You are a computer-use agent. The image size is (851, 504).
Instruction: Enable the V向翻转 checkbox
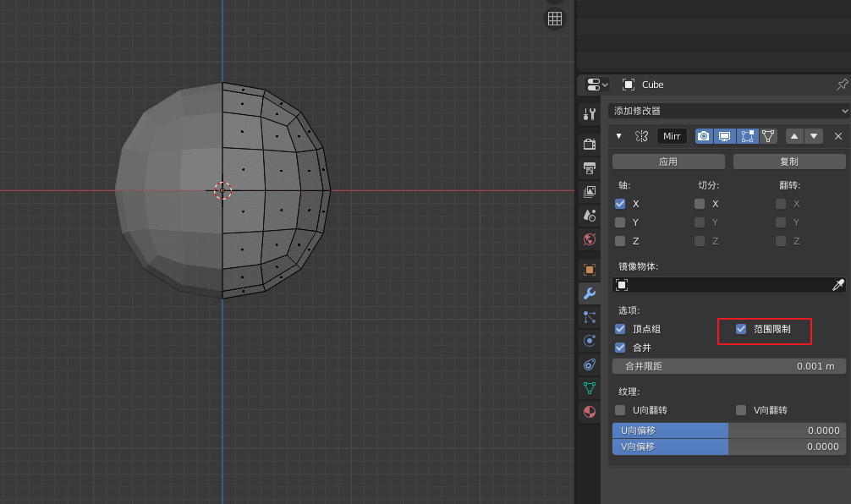[x=741, y=410]
